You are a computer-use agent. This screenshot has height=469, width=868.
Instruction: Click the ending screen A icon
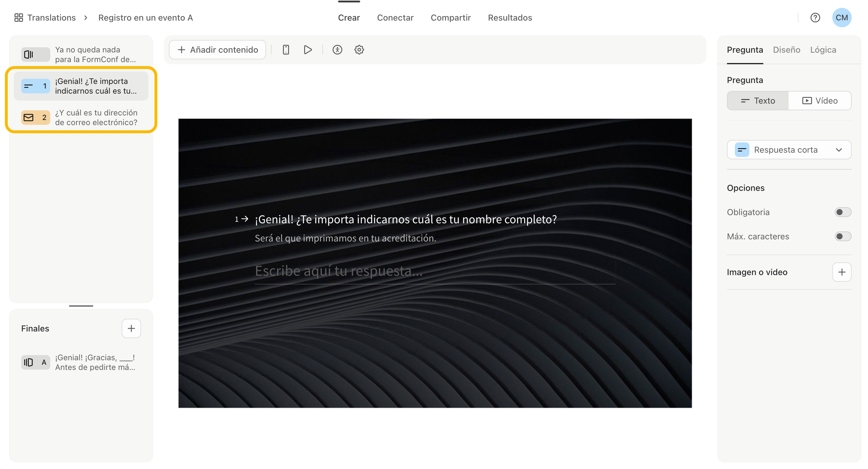pos(35,362)
